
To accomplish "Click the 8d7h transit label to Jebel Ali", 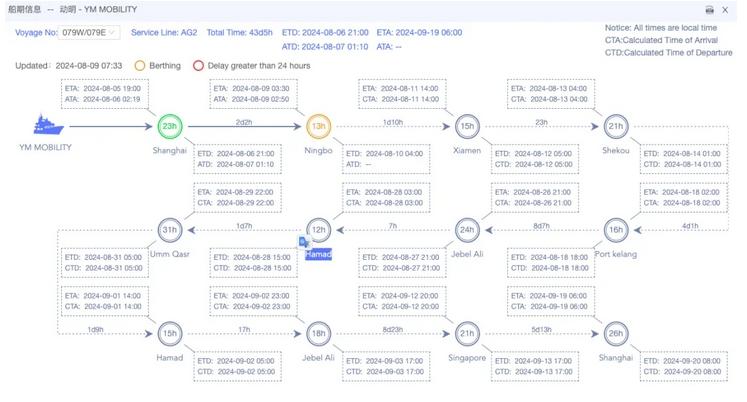I will [541, 226].
